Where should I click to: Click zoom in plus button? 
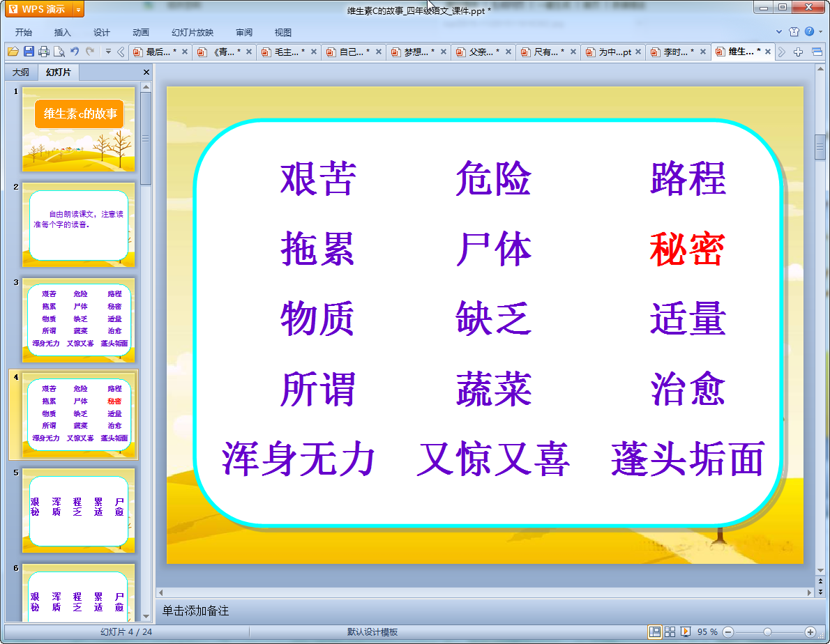coord(810,631)
